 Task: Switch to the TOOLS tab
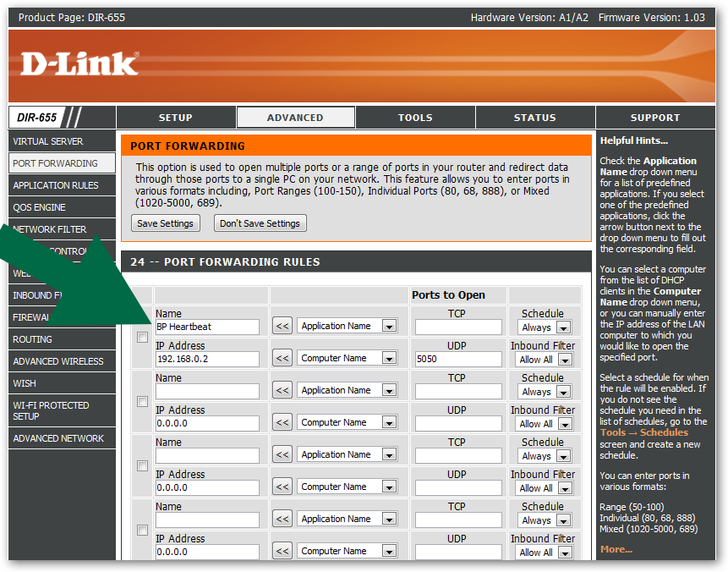coord(415,118)
